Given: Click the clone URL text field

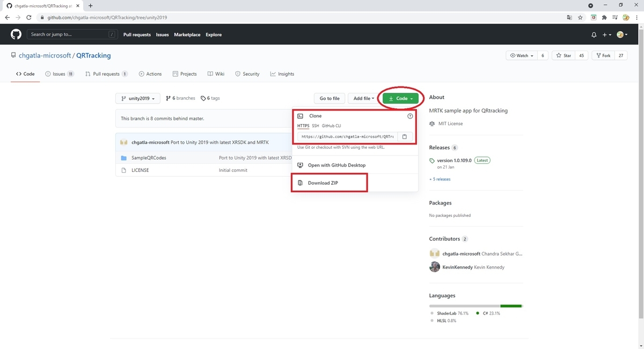Looking at the screenshot, I should (x=348, y=136).
